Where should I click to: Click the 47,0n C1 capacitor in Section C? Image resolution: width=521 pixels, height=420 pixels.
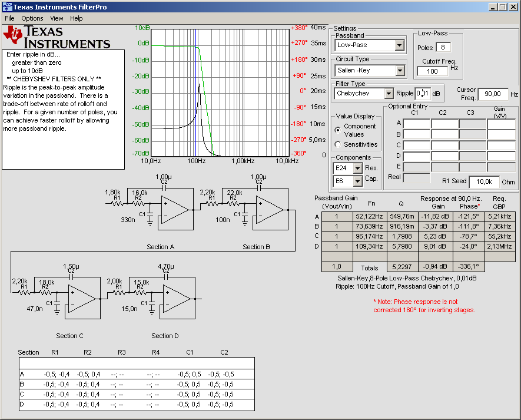(57, 305)
